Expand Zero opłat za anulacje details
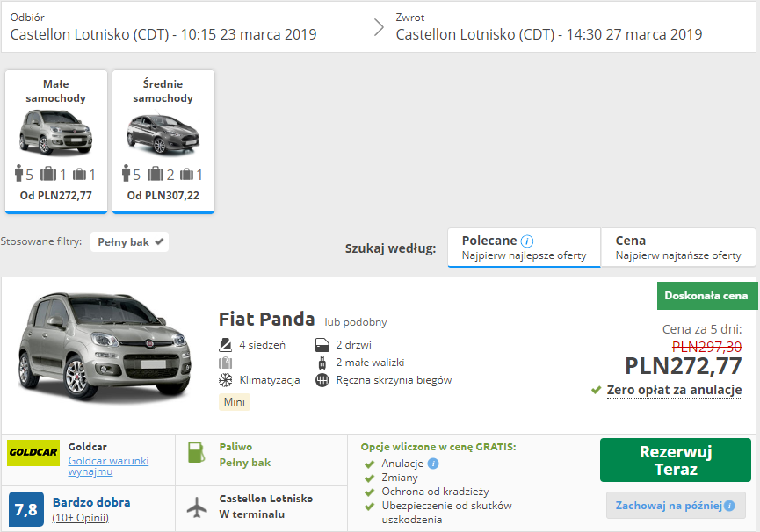This screenshot has height=532, width=760. [x=674, y=390]
